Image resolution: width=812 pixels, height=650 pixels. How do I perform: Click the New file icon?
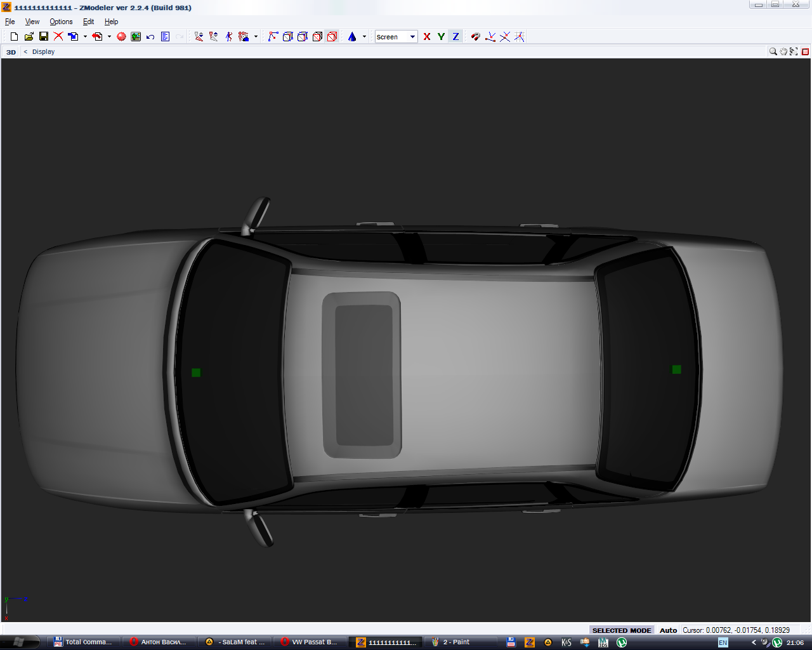click(x=14, y=37)
